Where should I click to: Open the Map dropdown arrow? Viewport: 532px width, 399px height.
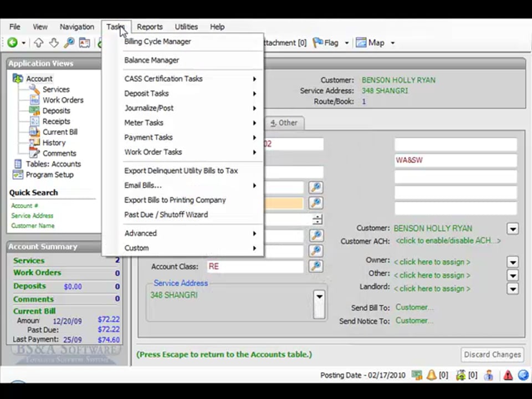[x=392, y=43]
